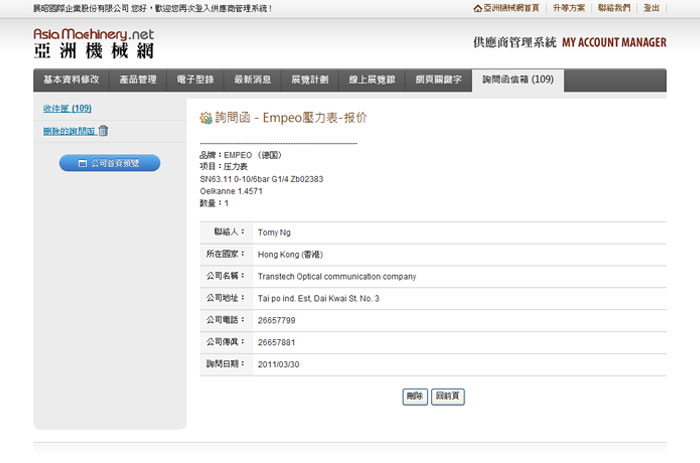The image size is (700, 463).
Task: Click the inquiry date 2011/03/30
Action: (x=278, y=364)
